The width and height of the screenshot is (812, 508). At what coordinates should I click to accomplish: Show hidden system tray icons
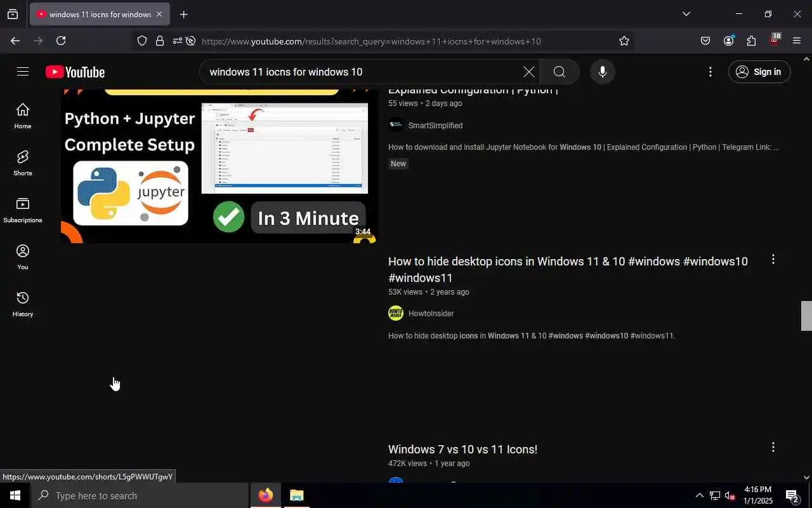(x=699, y=495)
